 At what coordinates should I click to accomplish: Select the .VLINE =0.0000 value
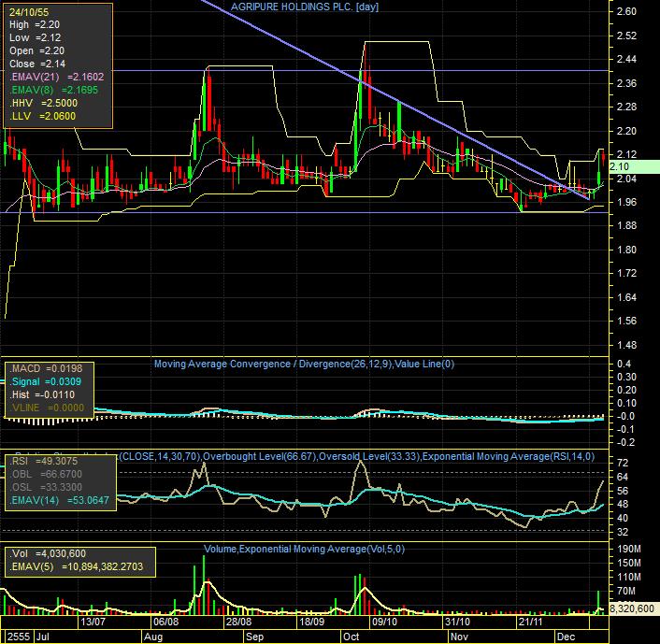(x=47, y=408)
